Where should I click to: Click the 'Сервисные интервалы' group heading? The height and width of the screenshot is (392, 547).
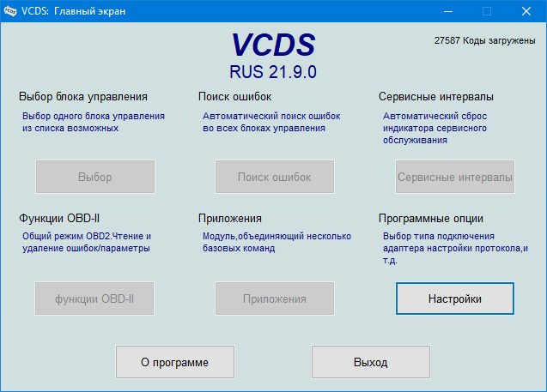(x=436, y=97)
